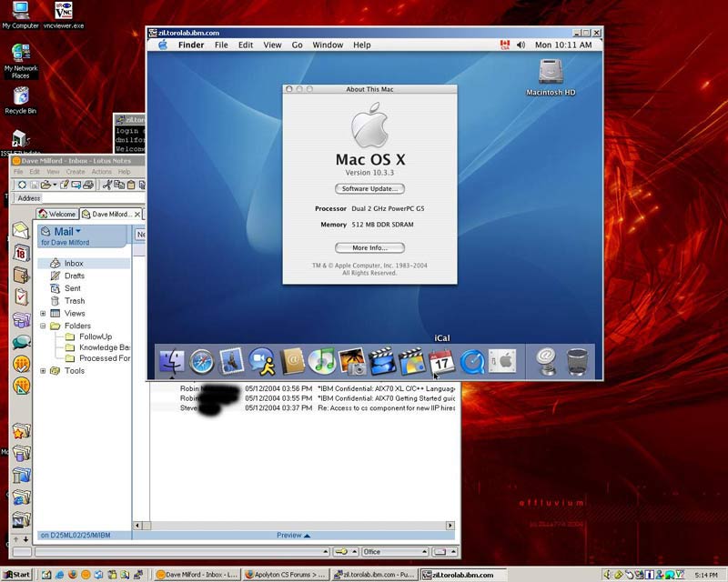Open the Mail dropdown arrow
This screenshot has height=582, width=728.
[80, 232]
